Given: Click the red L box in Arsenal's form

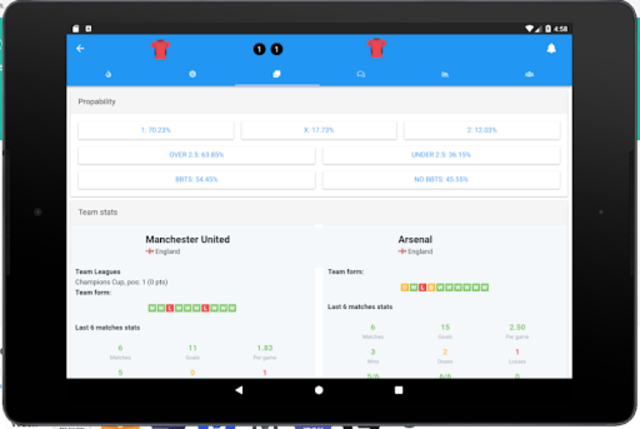Looking at the screenshot, I should coord(422,287).
